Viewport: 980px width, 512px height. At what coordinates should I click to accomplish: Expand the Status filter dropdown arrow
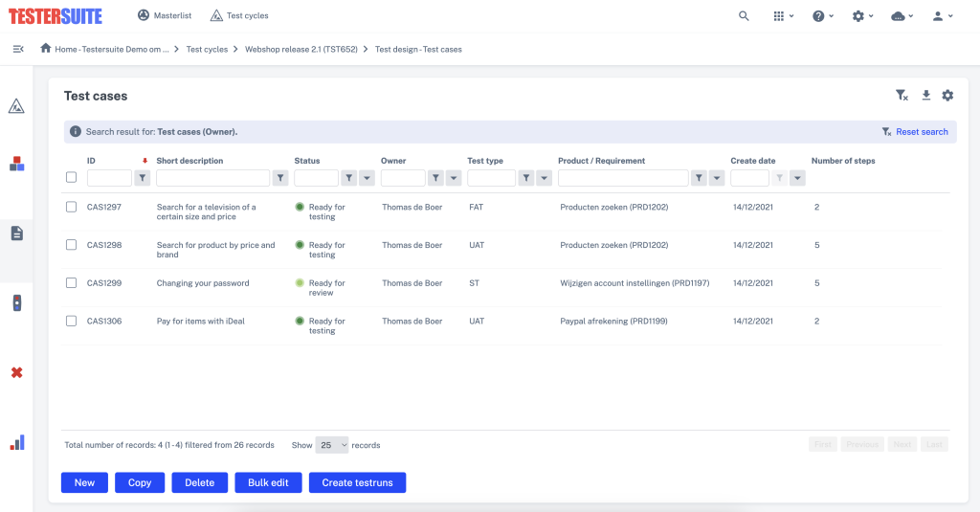coord(367,178)
